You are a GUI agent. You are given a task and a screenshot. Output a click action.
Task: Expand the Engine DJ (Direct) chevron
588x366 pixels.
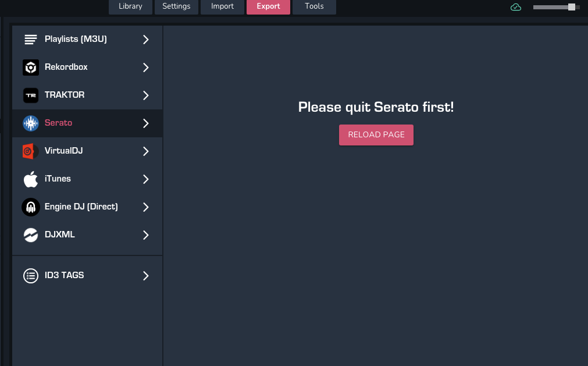click(x=146, y=207)
